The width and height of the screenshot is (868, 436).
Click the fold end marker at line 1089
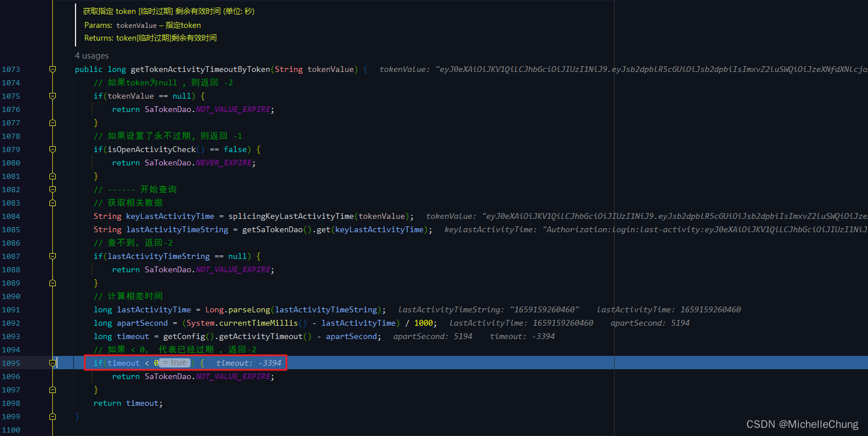(x=52, y=283)
